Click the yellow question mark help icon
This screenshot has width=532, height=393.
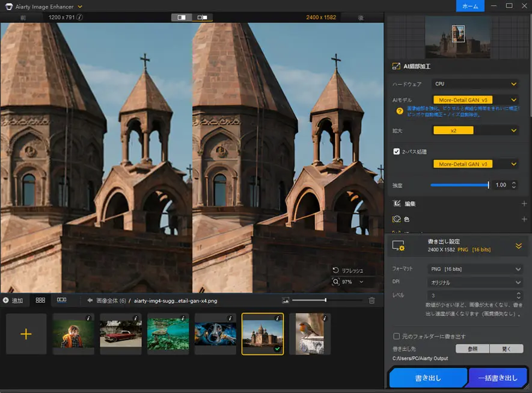point(400,111)
